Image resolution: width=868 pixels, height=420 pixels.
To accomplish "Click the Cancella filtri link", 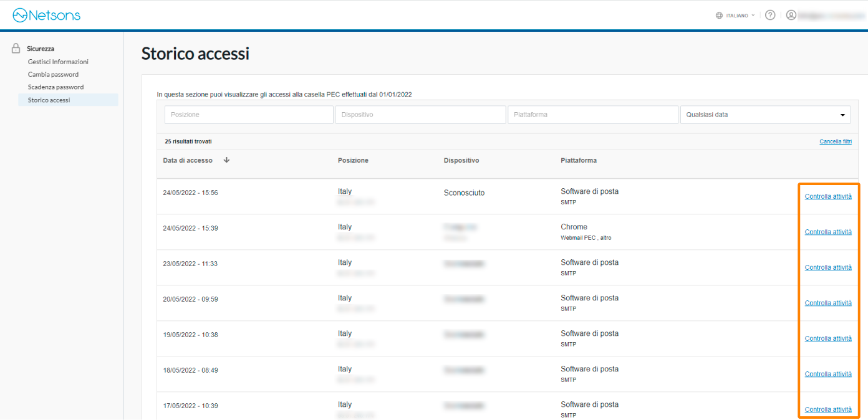I will tap(835, 141).
